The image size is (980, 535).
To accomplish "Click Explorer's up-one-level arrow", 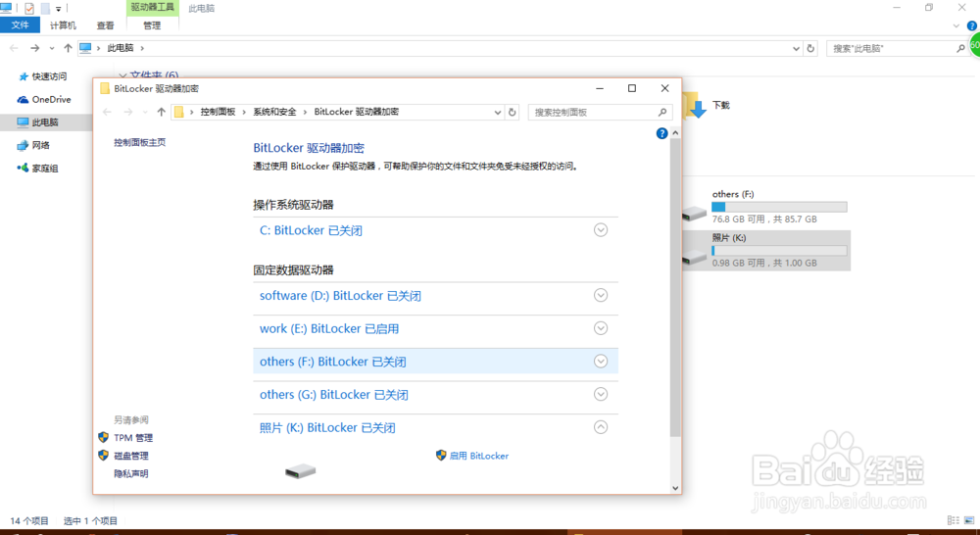I will (69, 48).
